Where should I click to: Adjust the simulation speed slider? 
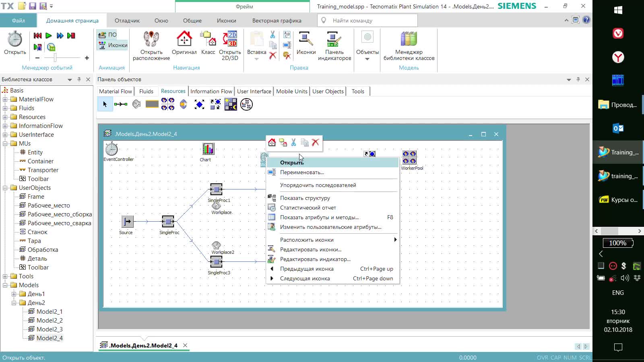point(56,58)
